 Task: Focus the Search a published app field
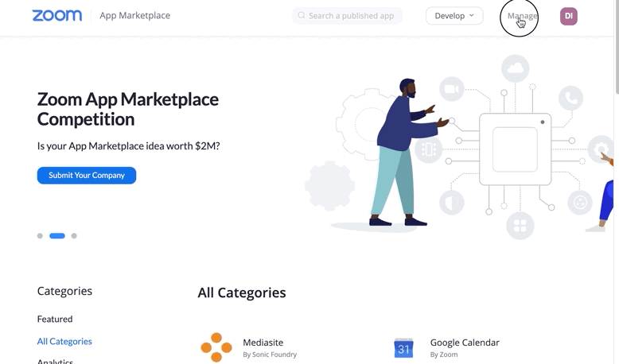347,16
